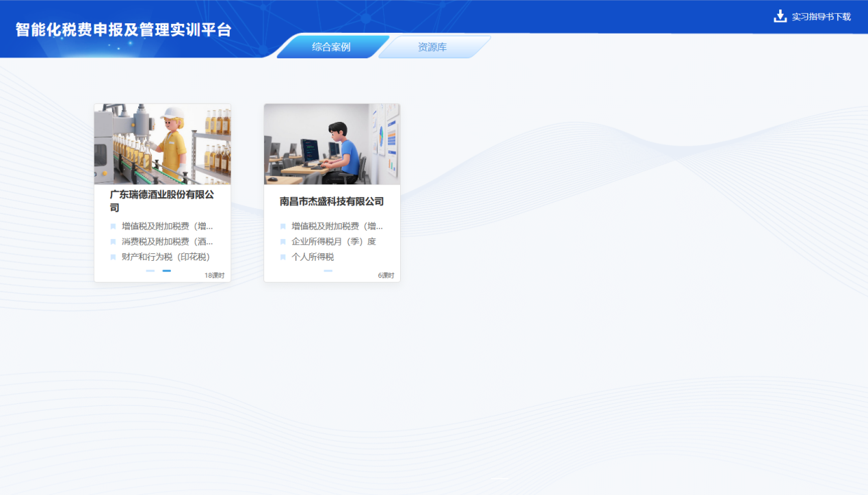This screenshot has width=868, height=495.
Task: Select 个人所得税 task entry
Action: [313, 257]
